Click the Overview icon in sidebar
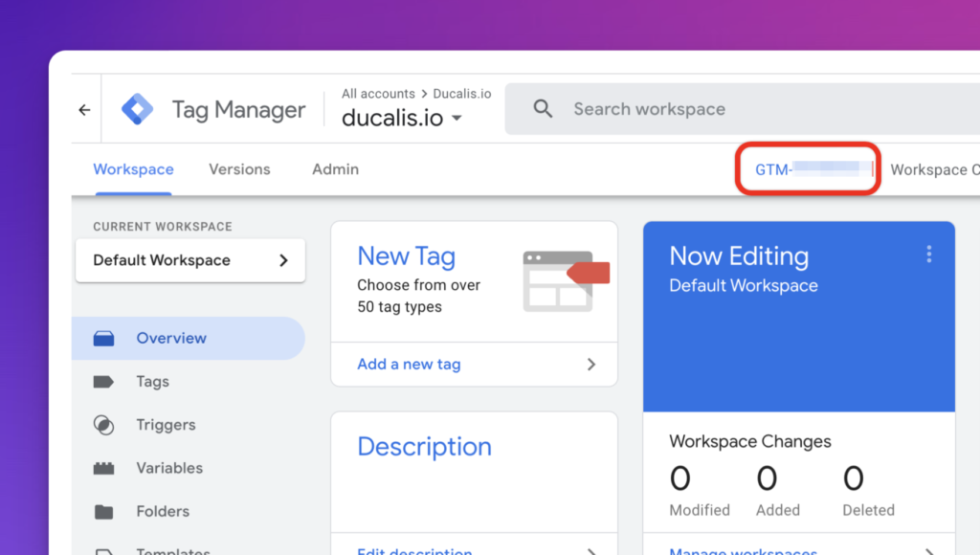This screenshot has height=555, width=980. 103,339
